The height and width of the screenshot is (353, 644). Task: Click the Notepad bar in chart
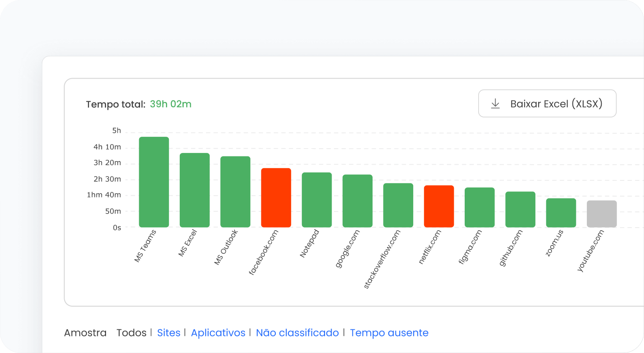(x=317, y=200)
